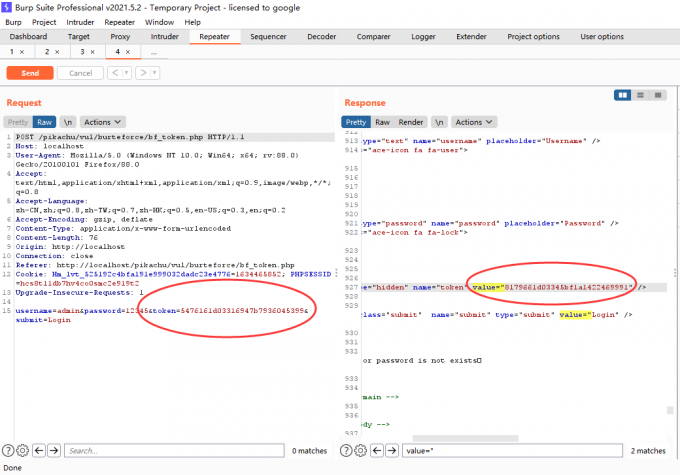Click the request Search input field
This screenshot has height=475, width=680.
click(174, 451)
